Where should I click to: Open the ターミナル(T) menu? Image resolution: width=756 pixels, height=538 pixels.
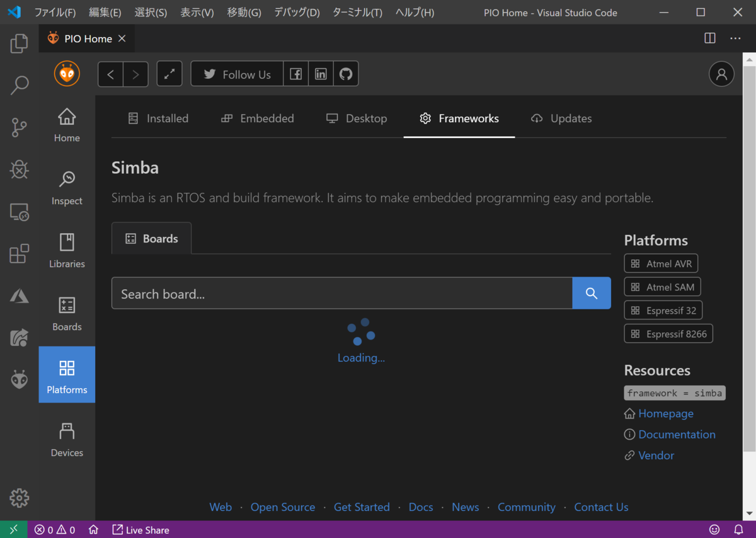[357, 13]
